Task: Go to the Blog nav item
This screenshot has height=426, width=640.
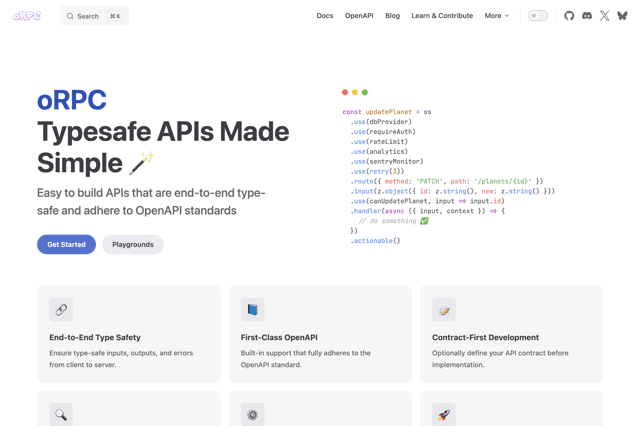Action: (x=393, y=16)
